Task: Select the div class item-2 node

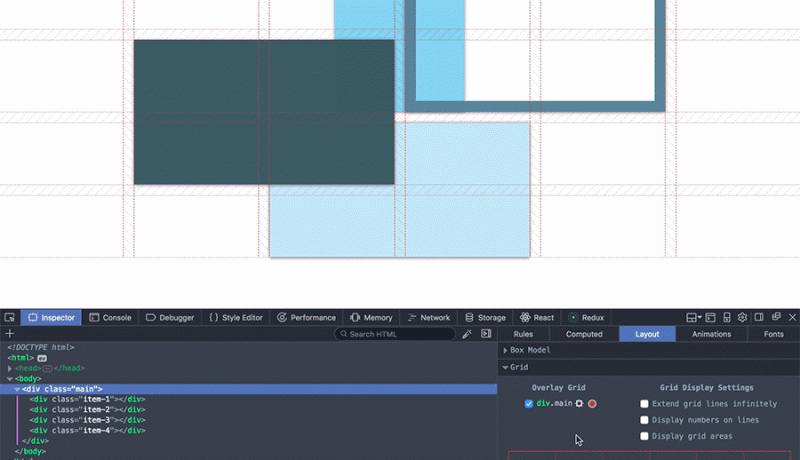Action: tap(87, 410)
